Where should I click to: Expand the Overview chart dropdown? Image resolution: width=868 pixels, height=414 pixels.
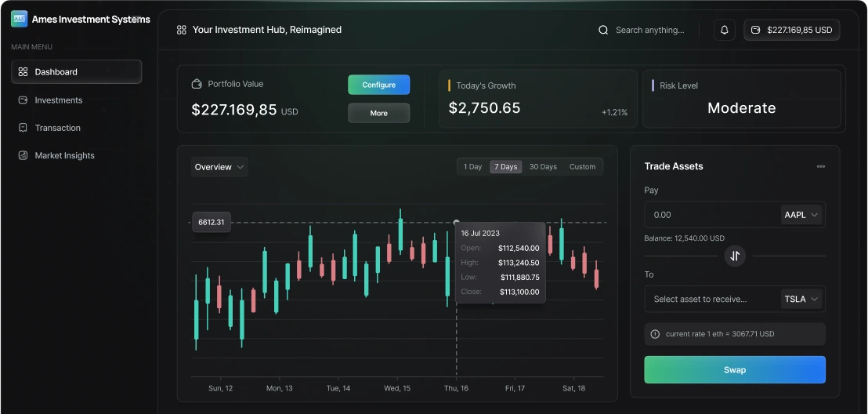(219, 167)
